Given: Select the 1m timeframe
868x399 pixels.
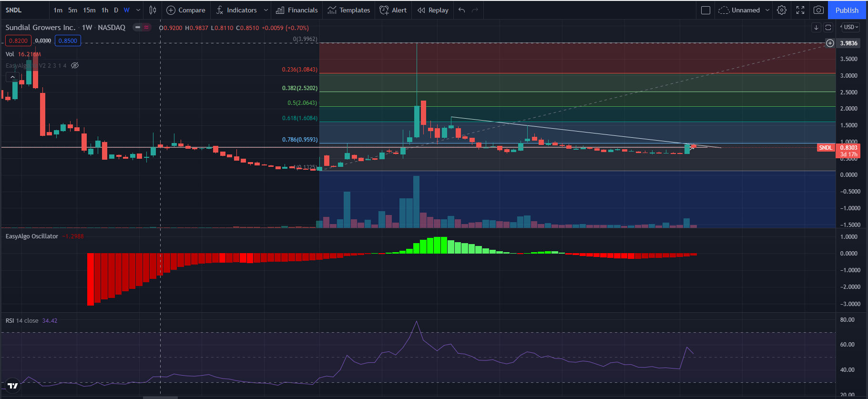Looking at the screenshot, I should point(58,10).
